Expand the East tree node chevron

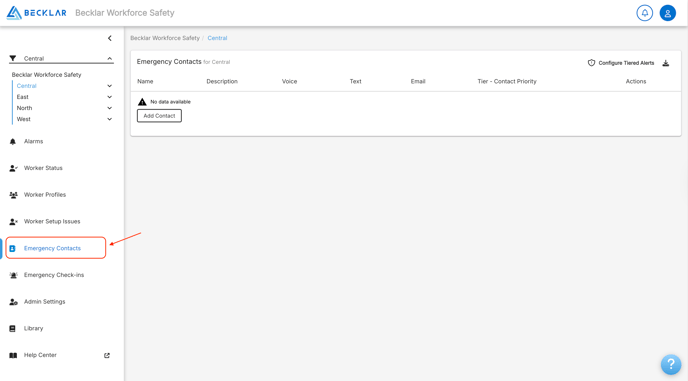[x=110, y=97]
